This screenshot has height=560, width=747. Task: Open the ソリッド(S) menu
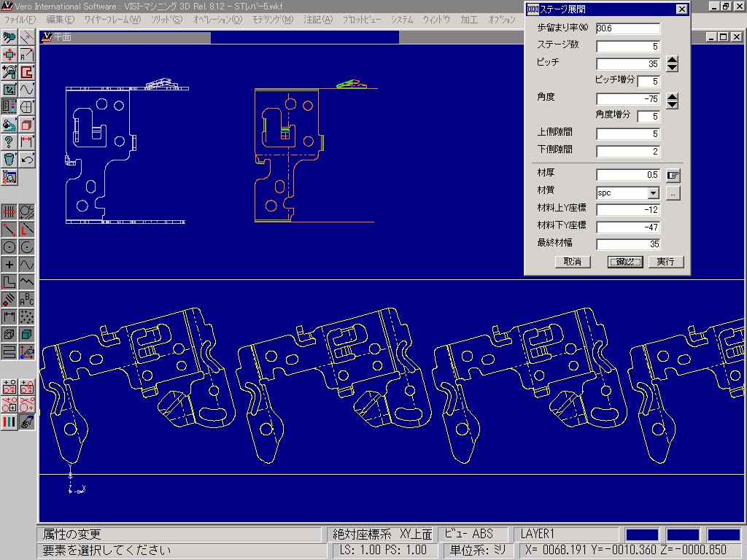click(167, 20)
